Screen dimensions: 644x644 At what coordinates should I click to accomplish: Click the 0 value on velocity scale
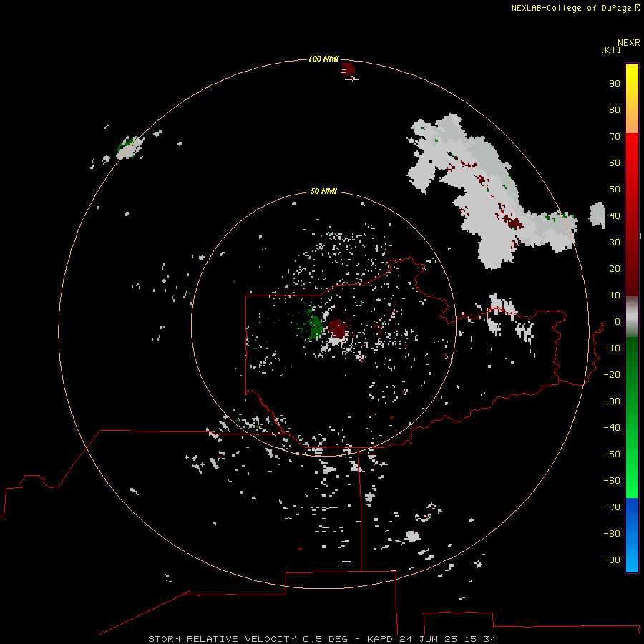tap(618, 321)
